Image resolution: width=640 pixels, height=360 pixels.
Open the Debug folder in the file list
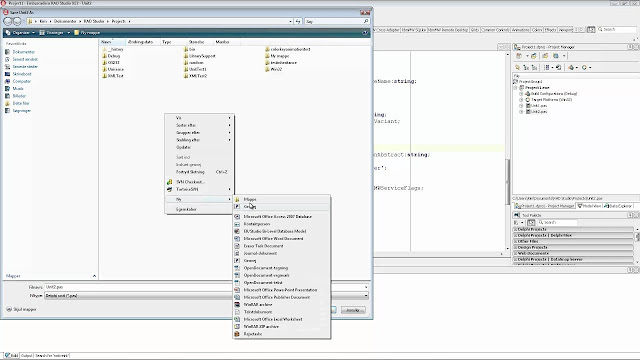111,56
